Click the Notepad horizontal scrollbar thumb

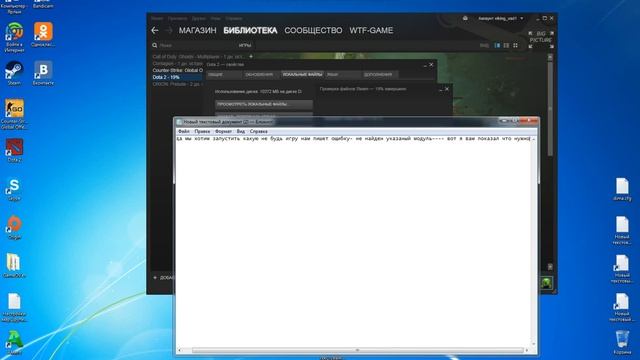coord(358,350)
